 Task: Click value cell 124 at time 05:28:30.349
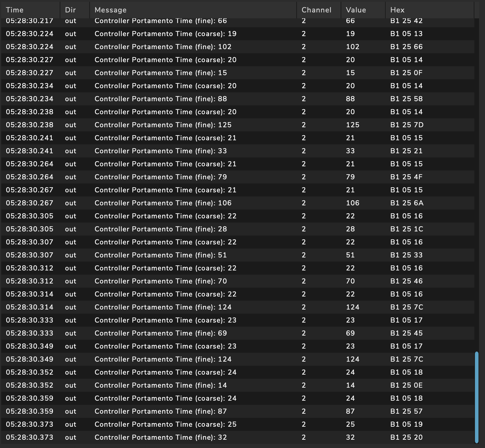(x=353, y=359)
